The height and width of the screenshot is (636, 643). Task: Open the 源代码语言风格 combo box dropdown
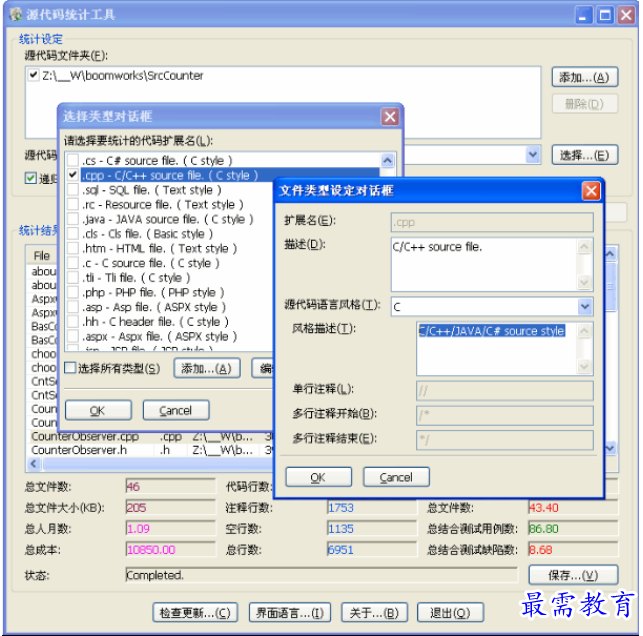coord(585,306)
